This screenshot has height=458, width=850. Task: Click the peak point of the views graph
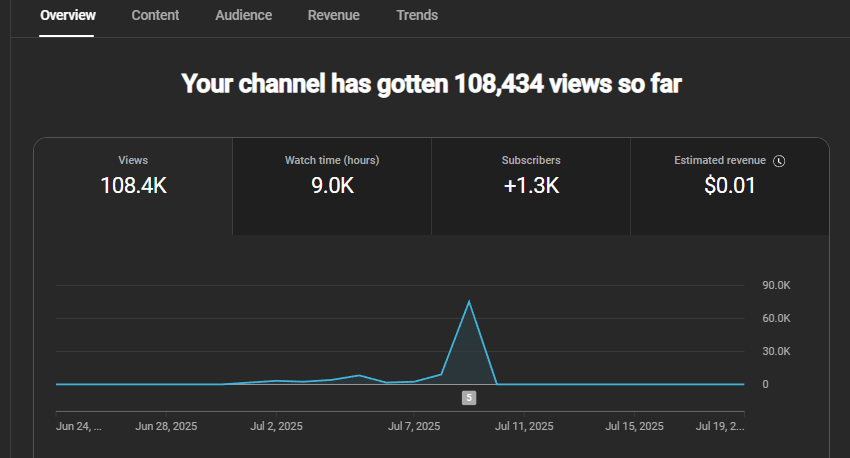(469, 301)
